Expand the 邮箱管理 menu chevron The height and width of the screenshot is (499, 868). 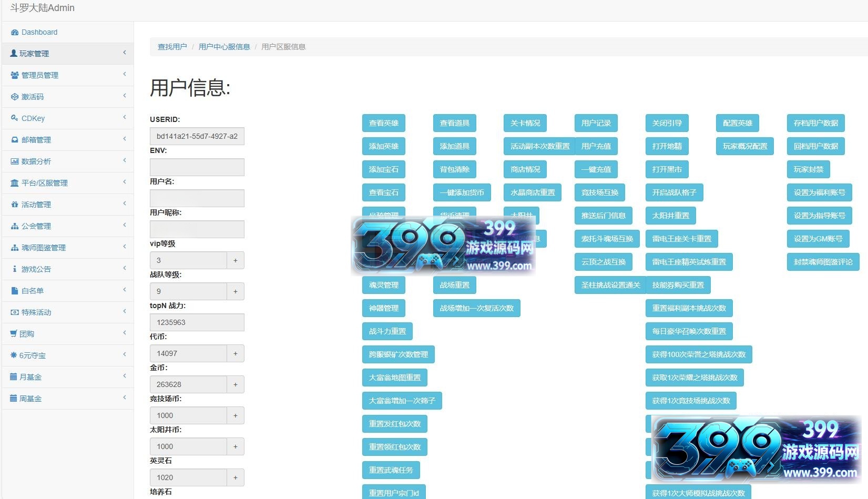coord(125,139)
